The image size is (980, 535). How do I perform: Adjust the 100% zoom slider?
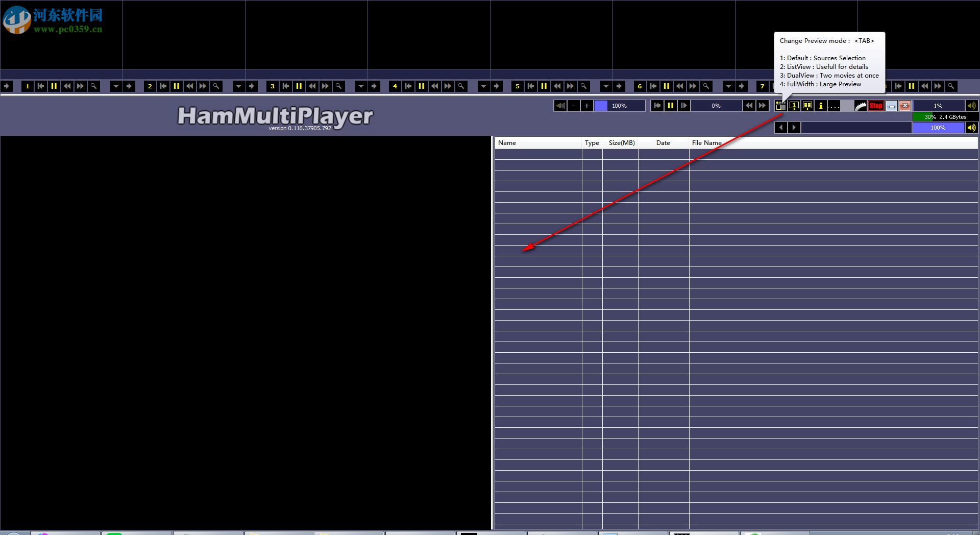point(620,106)
